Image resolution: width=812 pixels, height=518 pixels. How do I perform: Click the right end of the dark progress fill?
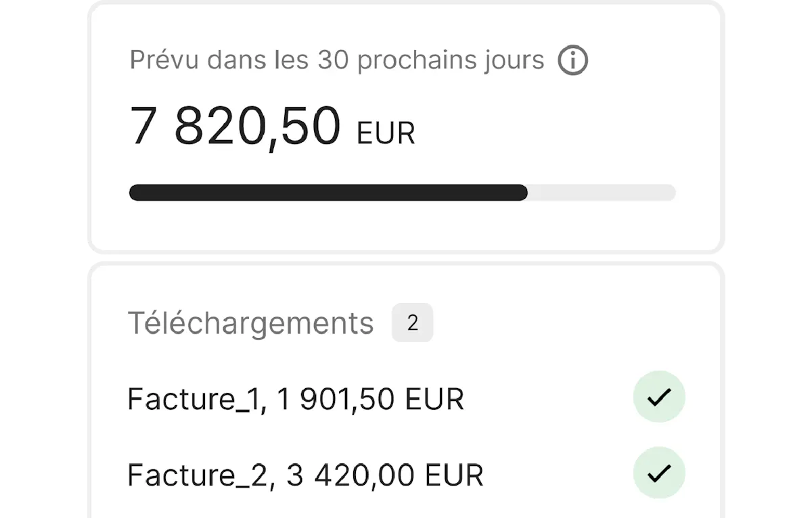pyautogui.click(x=522, y=193)
